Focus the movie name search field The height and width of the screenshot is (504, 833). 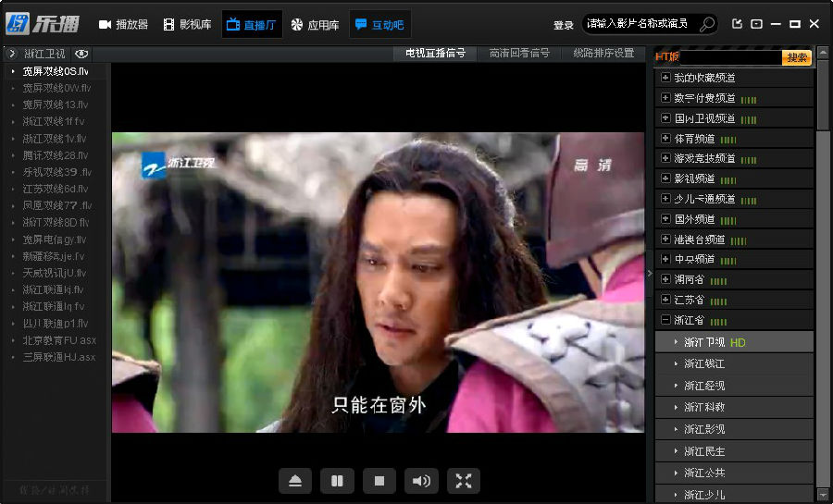pos(639,23)
